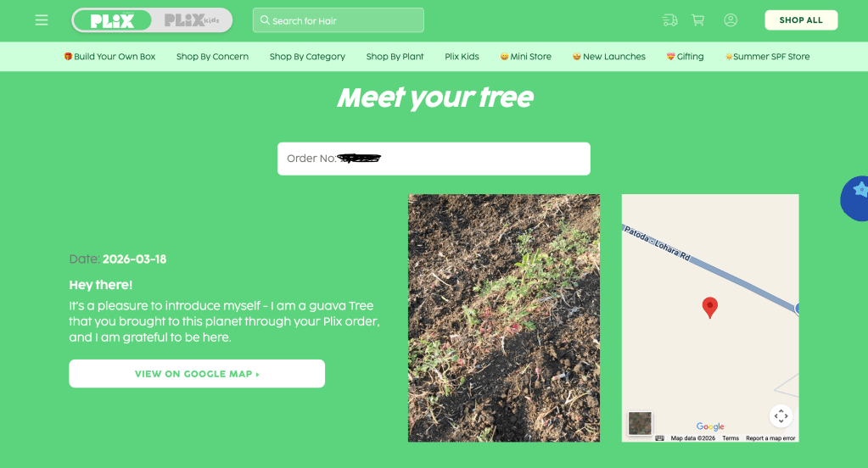Open the shopping cart icon
This screenshot has width=868, height=468.
tap(698, 20)
